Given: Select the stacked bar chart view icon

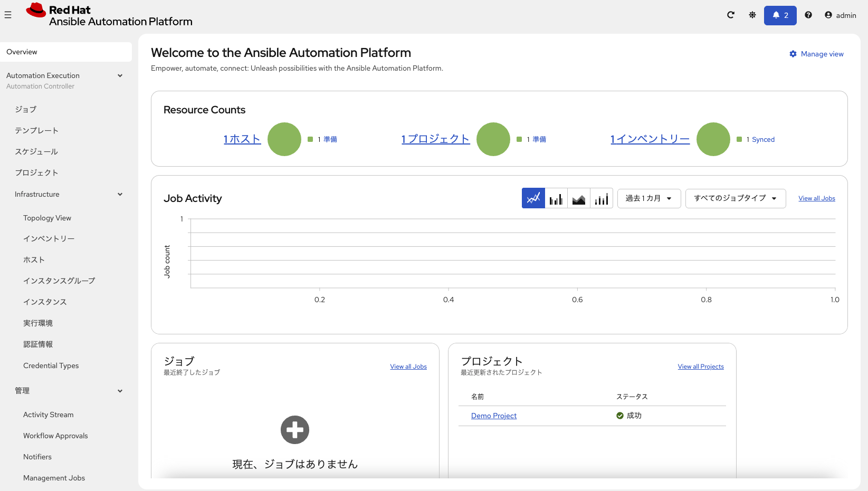Looking at the screenshot, I should [x=602, y=198].
